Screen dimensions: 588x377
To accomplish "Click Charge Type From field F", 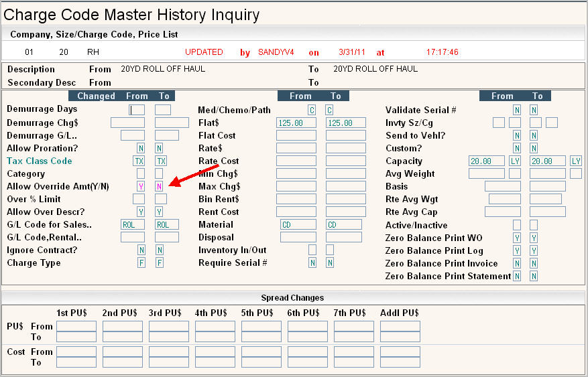I will pyautogui.click(x=141, y=262).
